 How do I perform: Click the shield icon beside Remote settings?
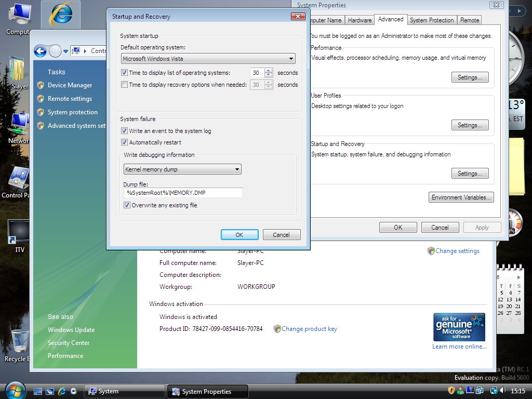coord(41,99)
